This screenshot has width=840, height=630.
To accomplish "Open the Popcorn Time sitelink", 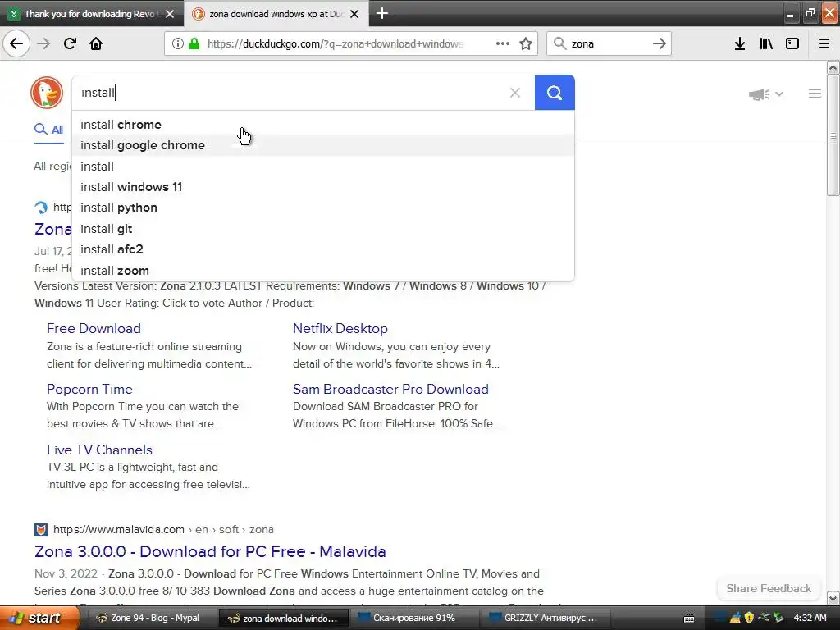I will tap(89, 389).
